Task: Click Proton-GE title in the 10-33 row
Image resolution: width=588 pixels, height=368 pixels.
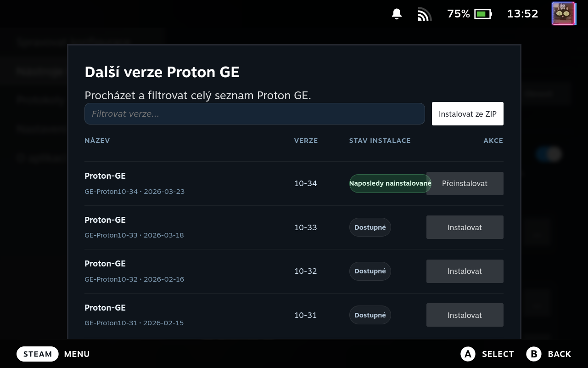Action: [x=105, y=220]
